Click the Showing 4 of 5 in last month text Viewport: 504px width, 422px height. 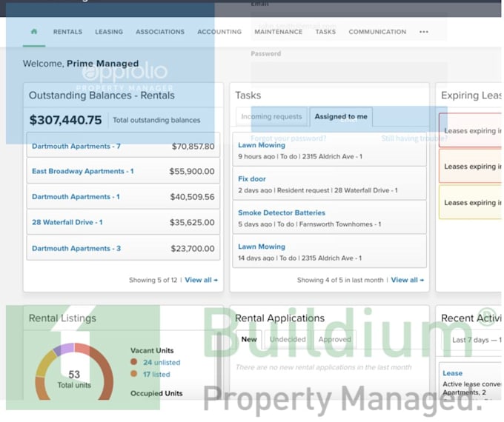[340, 280]
